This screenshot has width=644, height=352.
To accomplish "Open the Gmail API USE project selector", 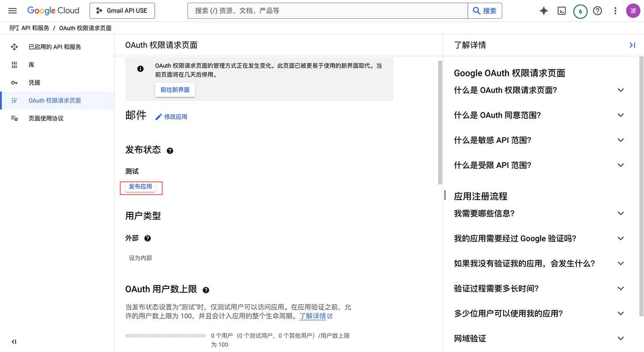I will [122, 11].
